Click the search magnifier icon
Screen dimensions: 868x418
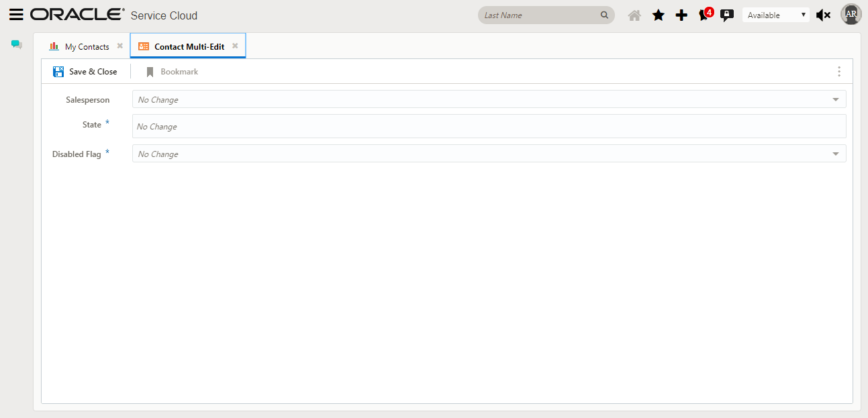tap(604, 15)
